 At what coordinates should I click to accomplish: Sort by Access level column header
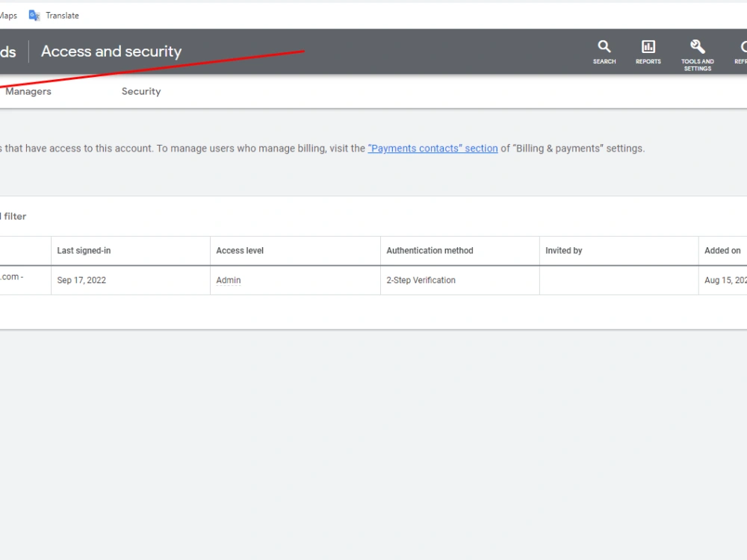tap(240, 250)
